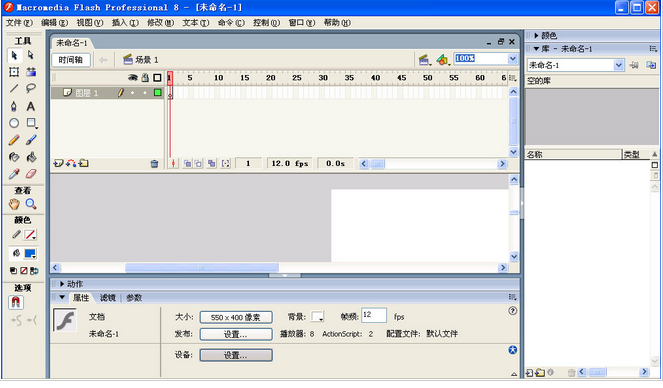Viewport: 663px width, 388px height.
Task: Select the Paint Bucket tool
Action: 31,157
